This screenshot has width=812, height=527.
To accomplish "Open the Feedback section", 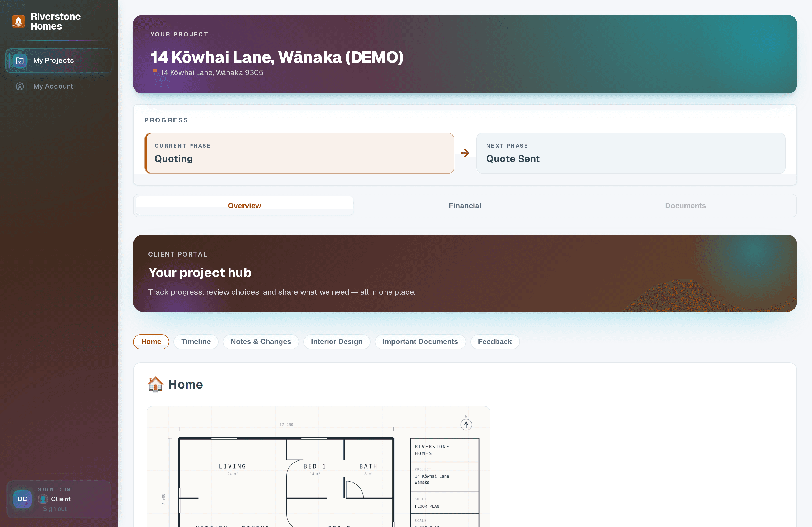I will 495,342.
